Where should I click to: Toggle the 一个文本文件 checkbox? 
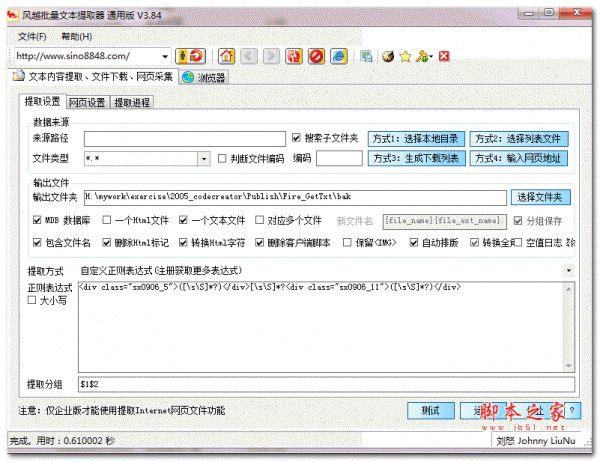coord(183,220)
